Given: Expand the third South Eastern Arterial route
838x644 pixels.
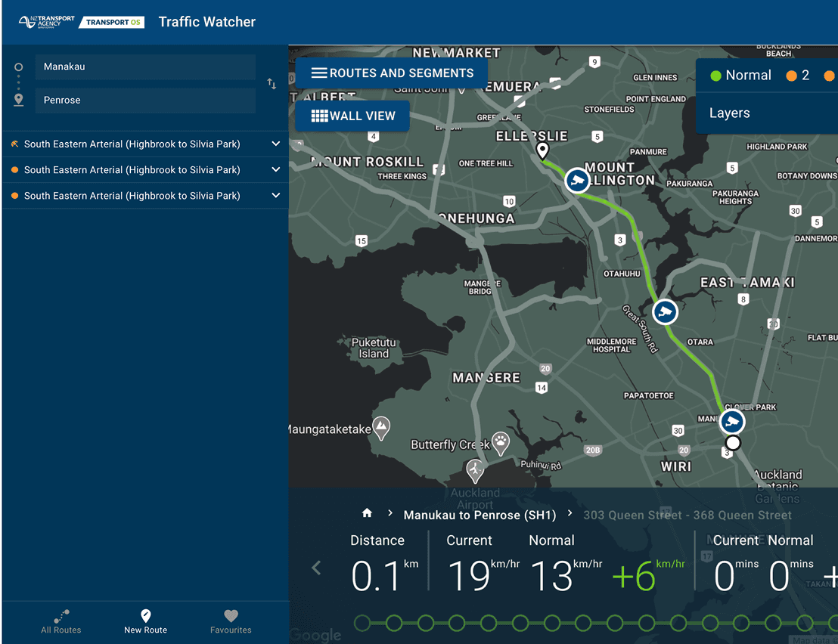Looking at the screenshot, I should pos(276,196).
